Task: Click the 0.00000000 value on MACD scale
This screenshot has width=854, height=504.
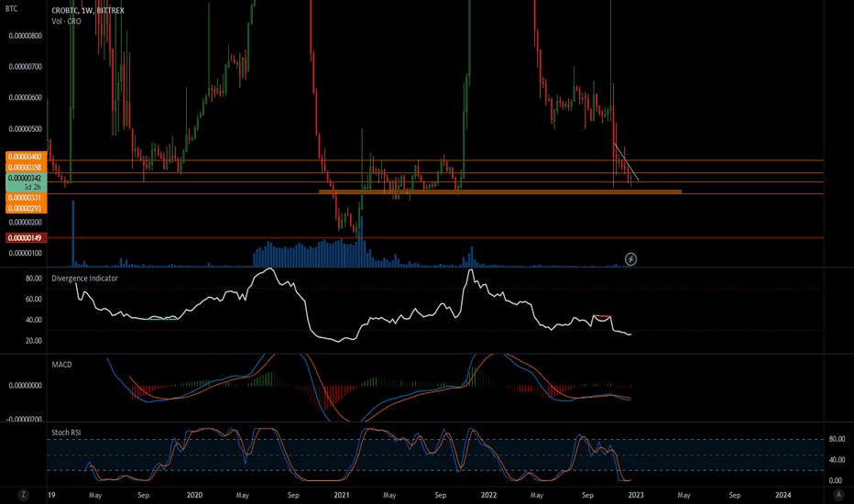Action: click(25, 385)
